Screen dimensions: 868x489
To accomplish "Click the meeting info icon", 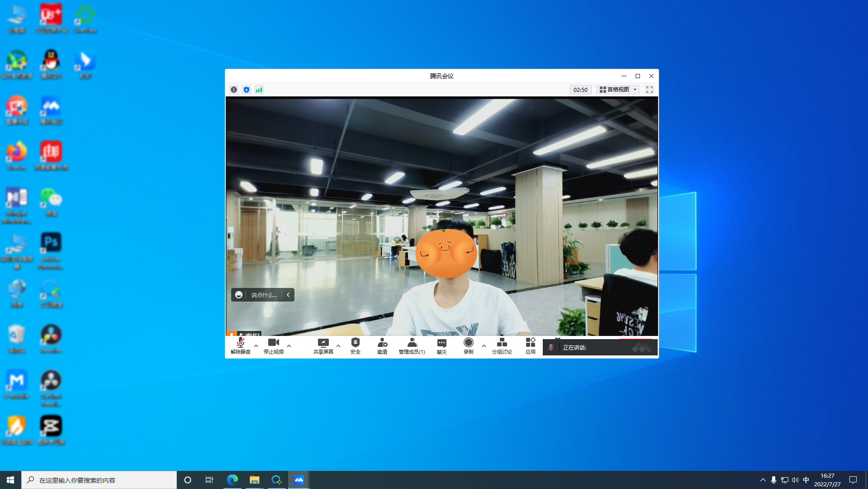I will pos(234,90).
